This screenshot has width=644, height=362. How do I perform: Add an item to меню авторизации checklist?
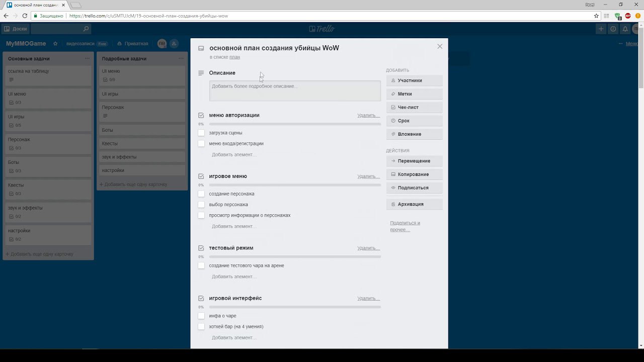coord(234,154)
